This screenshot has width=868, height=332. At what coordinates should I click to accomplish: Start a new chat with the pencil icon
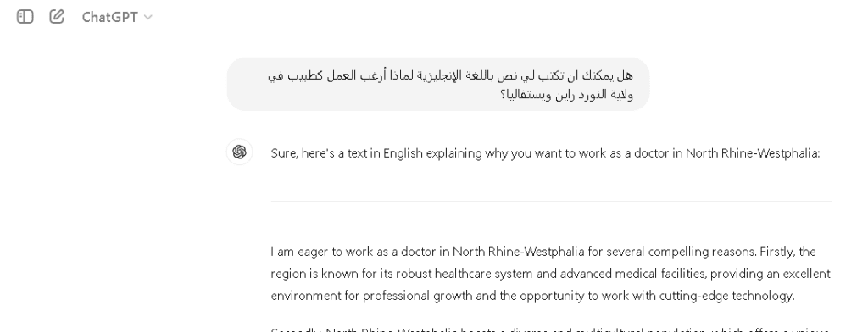click(57, 17)
